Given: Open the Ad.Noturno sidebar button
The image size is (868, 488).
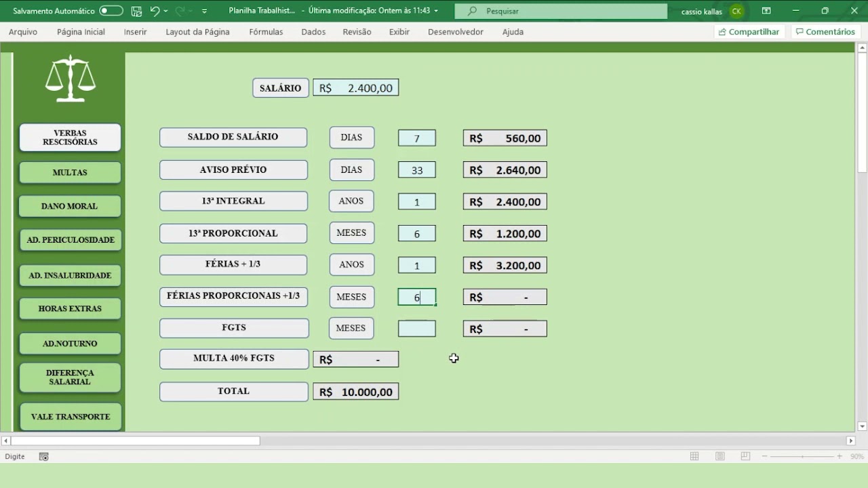Looking at the screenshot, I should [70, 344].
